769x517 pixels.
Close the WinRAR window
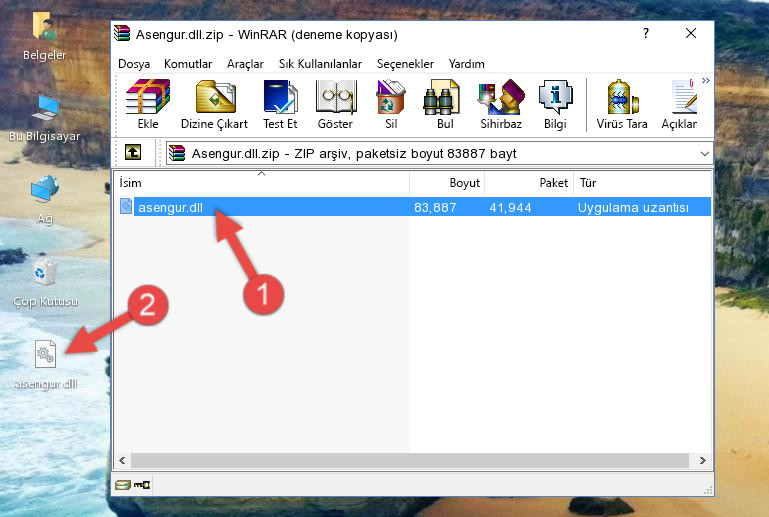[x=691, y=33]
